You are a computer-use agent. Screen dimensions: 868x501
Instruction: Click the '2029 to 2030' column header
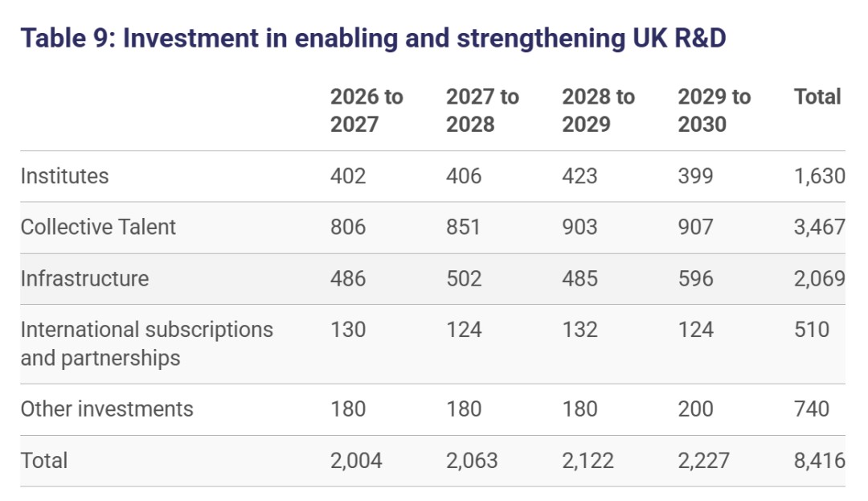(714, 110)
